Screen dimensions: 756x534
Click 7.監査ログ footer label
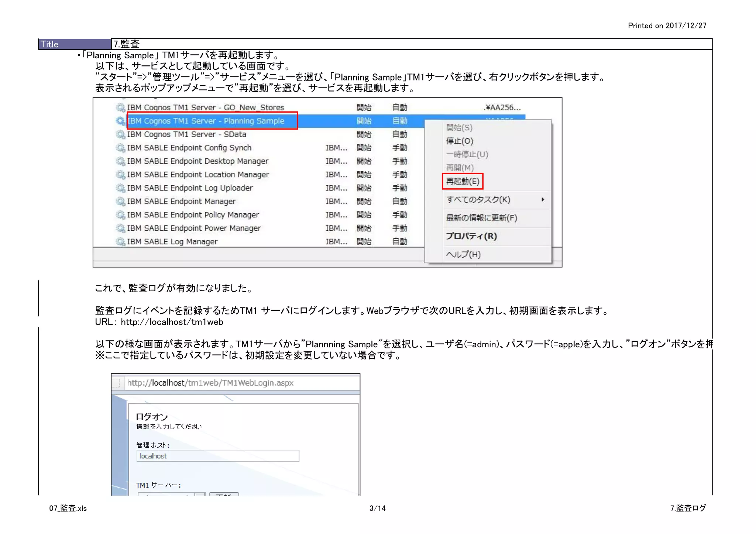coord(688,508)
